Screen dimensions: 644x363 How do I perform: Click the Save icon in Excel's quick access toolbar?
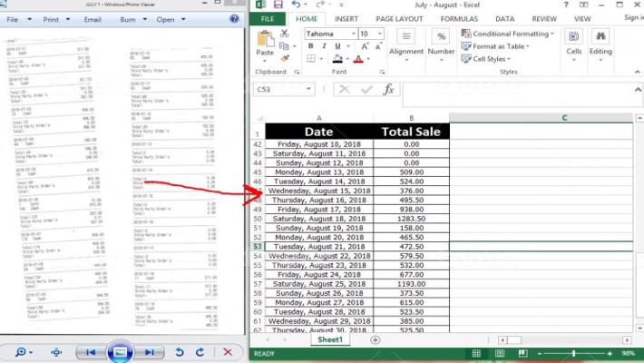278,5
